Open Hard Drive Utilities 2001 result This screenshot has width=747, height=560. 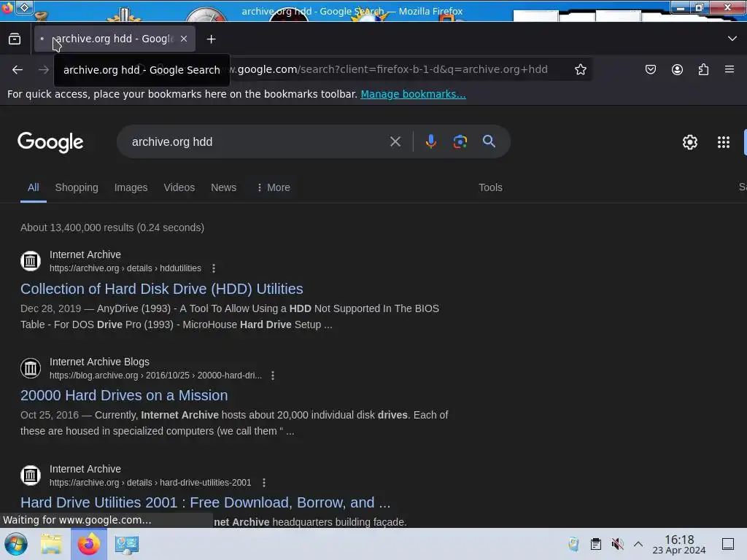pos(205,503)
